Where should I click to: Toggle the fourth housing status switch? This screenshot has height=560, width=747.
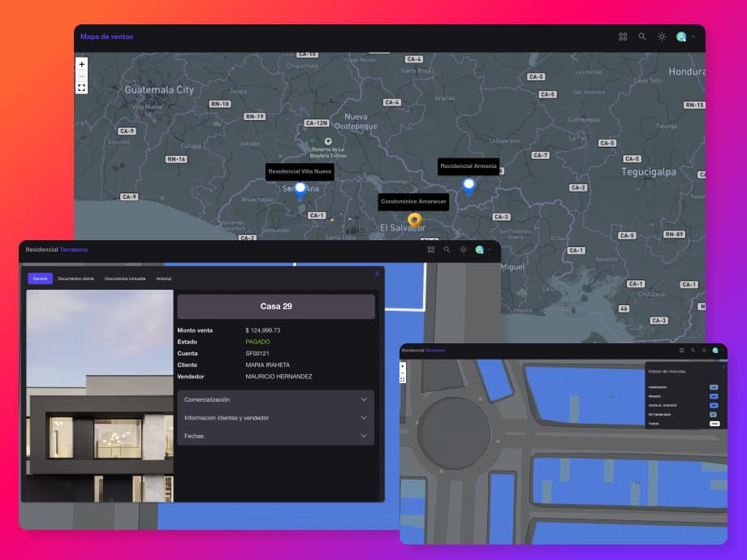[x=714, y=414]
